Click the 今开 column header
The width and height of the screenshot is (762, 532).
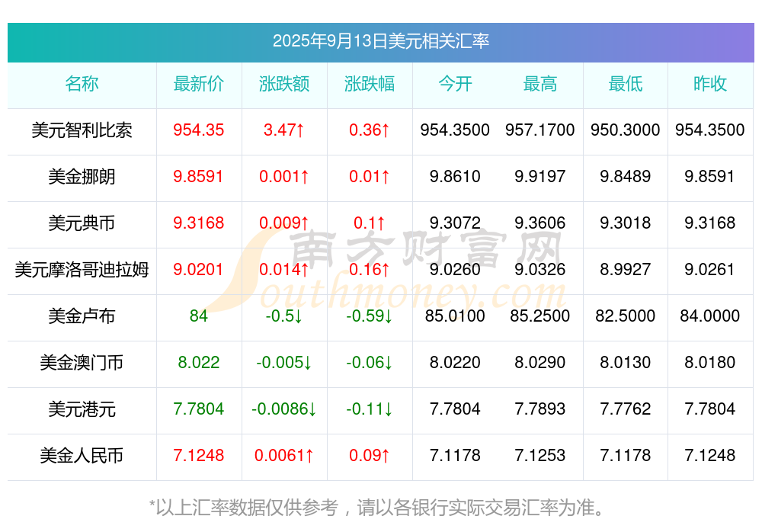(455, 84)
